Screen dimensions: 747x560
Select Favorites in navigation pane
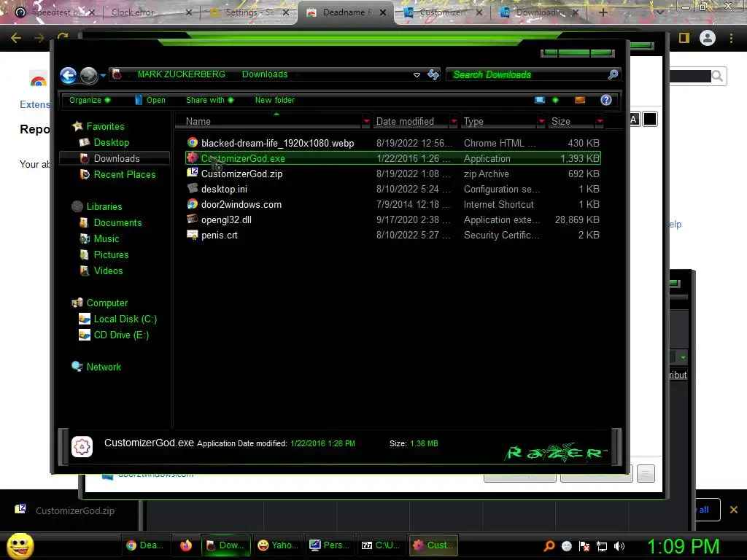tap(105, 126)
